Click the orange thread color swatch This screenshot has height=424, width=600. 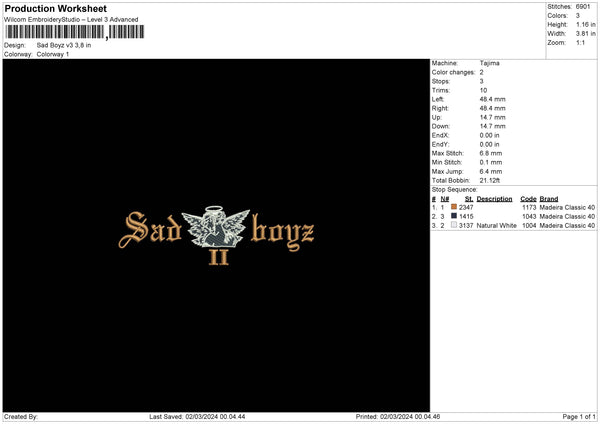click(x=454, y=207)
